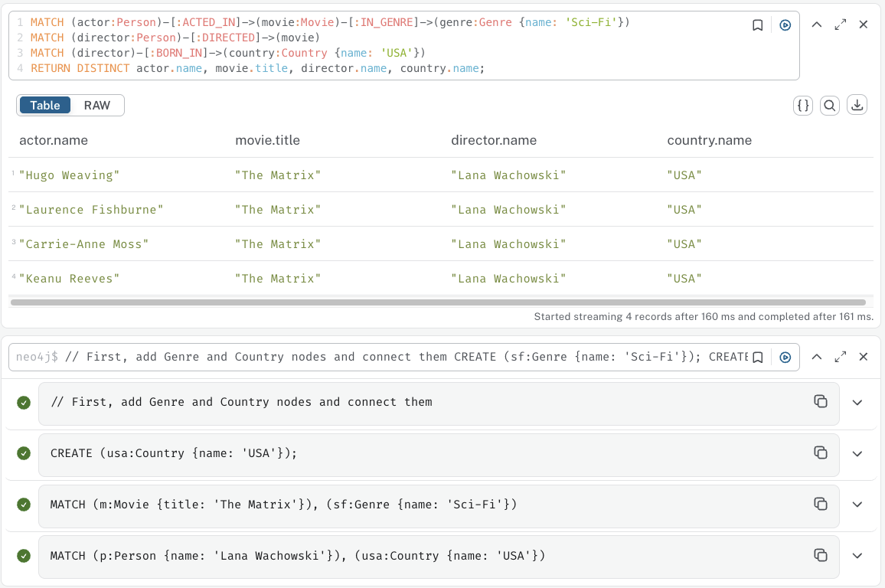Run the Cypher query in the top editor
The image size is (885, 588).
point(785,25)
